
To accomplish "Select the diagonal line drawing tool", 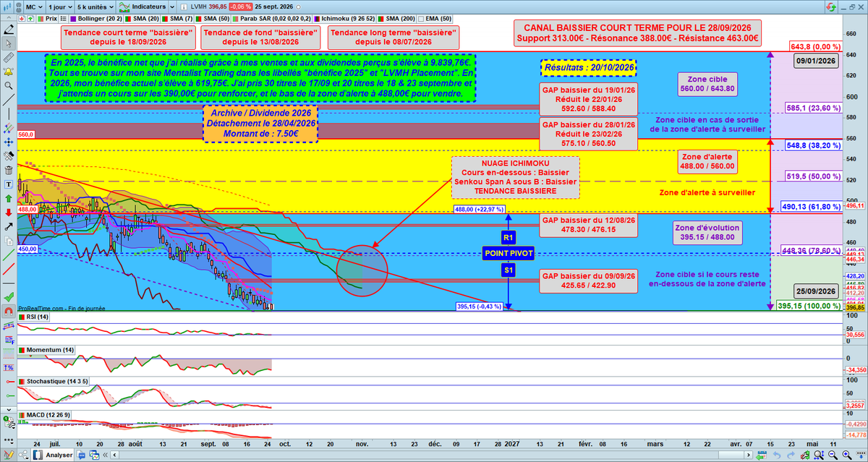I will tap(10, 100).
